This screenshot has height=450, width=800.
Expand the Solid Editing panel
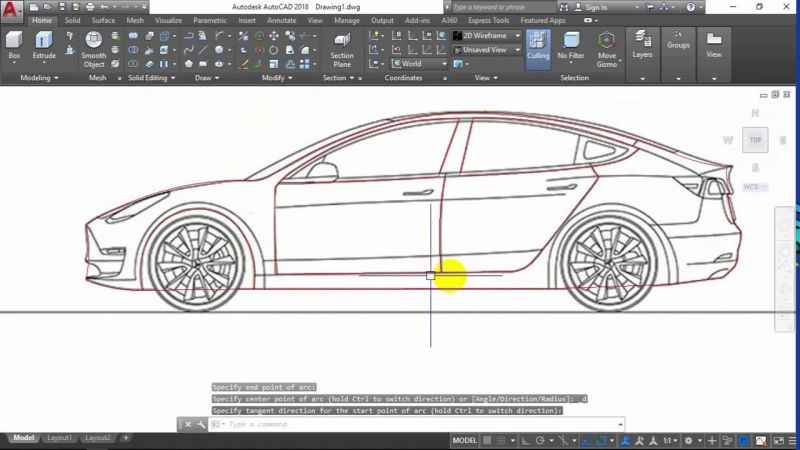point(152,78)
